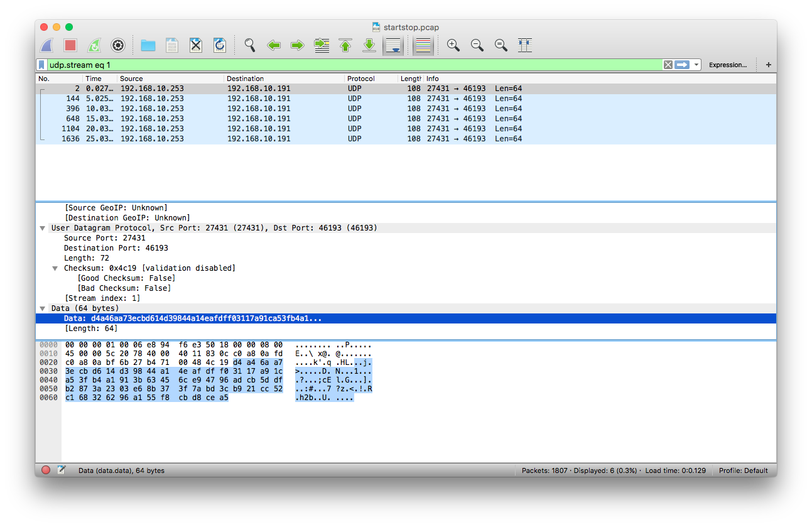Image resolution: width=812 pixels, height=527 pixels.
Task: Start capturing packets with shark fin icon
Action: click(46, 45)
